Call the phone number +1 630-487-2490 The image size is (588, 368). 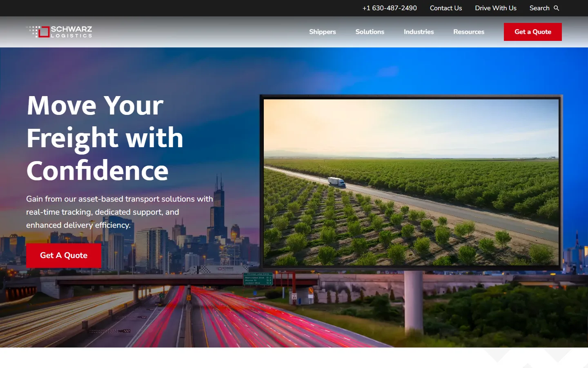[390, 8]
